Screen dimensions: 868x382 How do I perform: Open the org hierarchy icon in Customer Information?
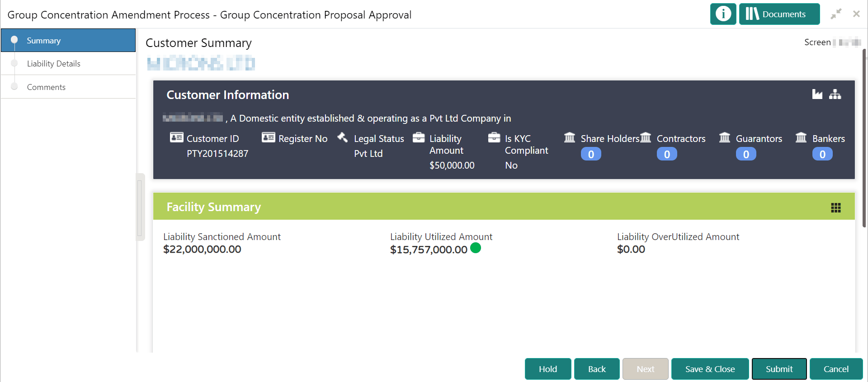pyautogui.click(x=835, y=94)
